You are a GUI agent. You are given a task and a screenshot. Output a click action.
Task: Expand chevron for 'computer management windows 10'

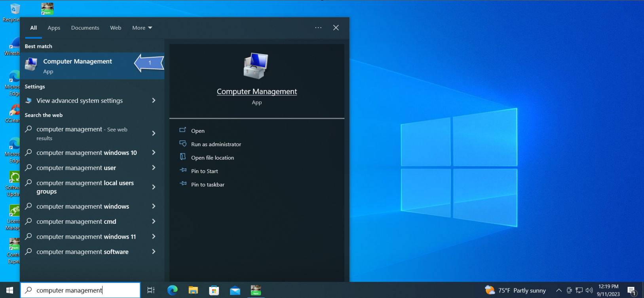coord(154,152)
